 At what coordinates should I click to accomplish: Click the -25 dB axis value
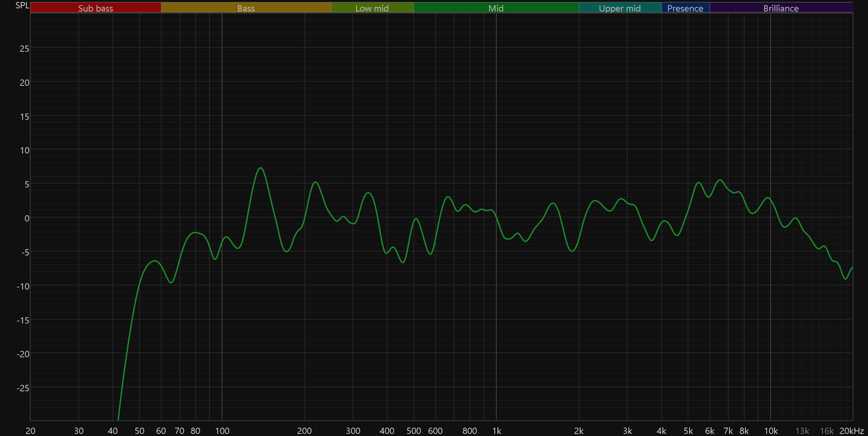23,389
